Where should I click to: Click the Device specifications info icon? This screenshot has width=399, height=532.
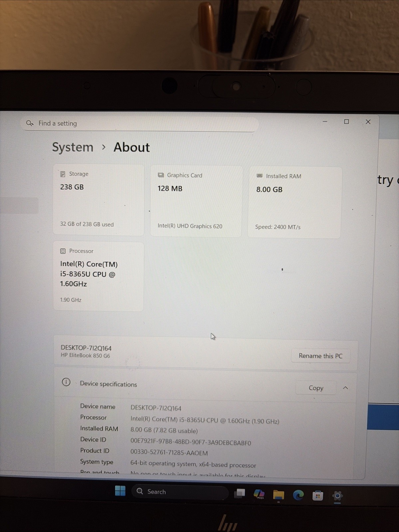tap(66, 382)
